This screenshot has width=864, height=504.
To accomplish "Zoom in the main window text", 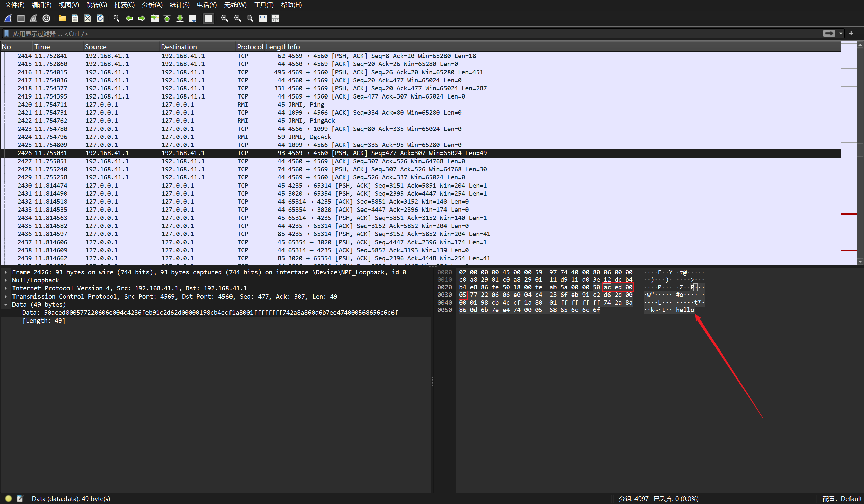I will [x=224, y=18].
